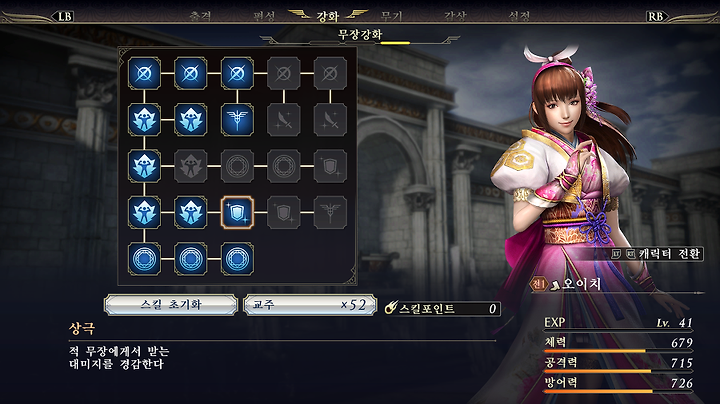Go to the 설정 tab
This screenshot has height=404, width=720.
pos(519,17)
